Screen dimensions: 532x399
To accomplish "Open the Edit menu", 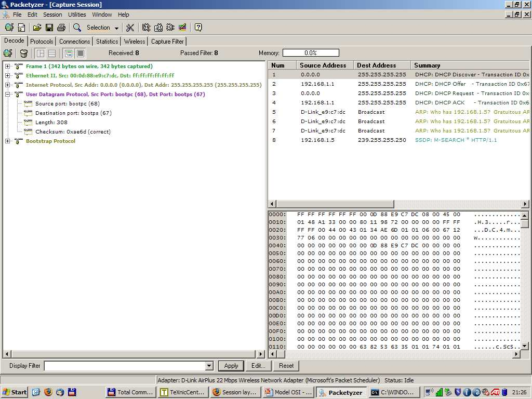I will pos(32,15).
